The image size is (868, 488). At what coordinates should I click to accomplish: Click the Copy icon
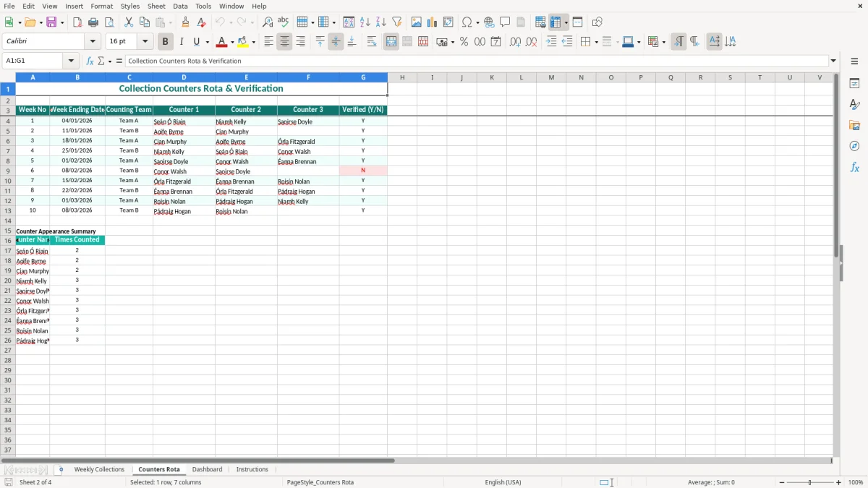(145, 22)
